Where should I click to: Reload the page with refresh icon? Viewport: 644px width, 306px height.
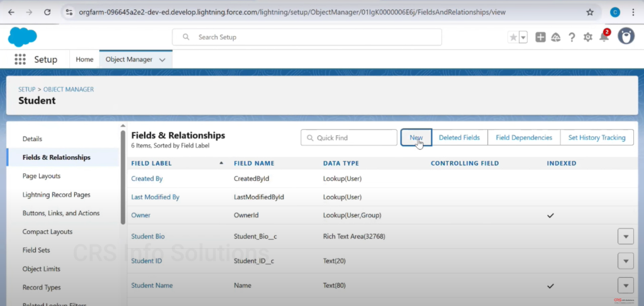click(47, 13)
